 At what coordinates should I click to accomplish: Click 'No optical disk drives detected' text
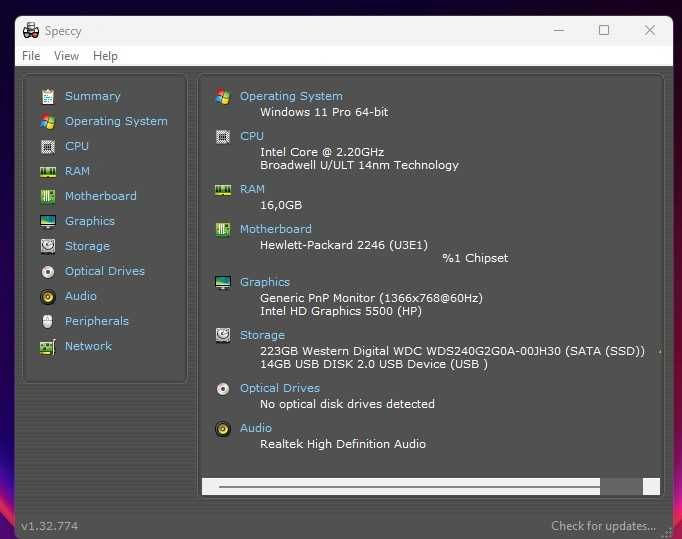pos(348,404)
